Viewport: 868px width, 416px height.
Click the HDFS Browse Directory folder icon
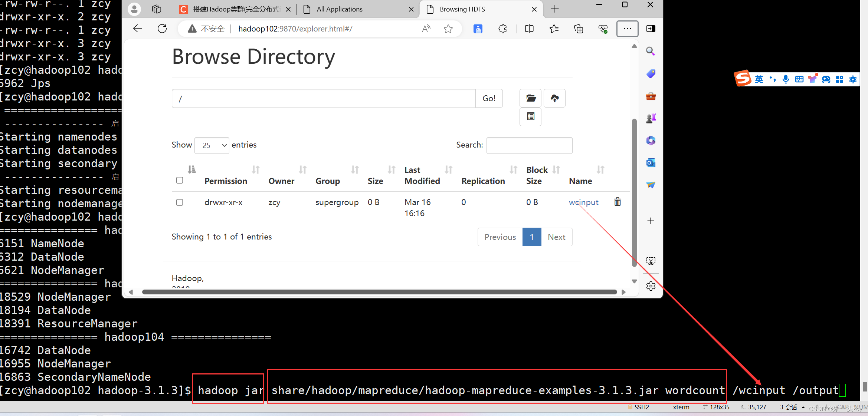click(530, 98)
